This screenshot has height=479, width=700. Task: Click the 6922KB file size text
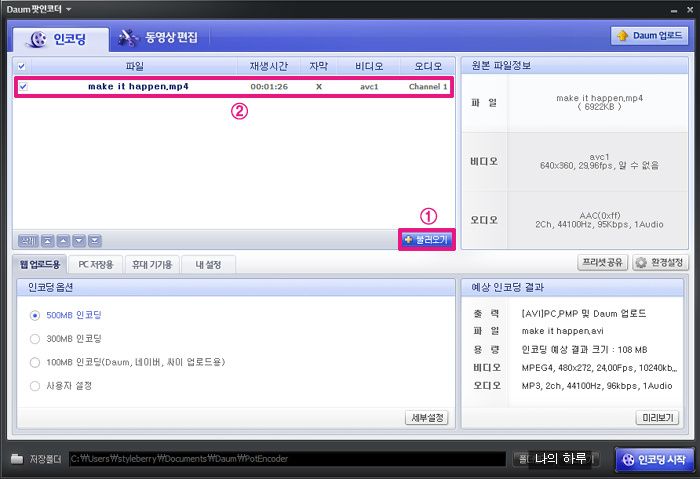click(x=599, y=107)
